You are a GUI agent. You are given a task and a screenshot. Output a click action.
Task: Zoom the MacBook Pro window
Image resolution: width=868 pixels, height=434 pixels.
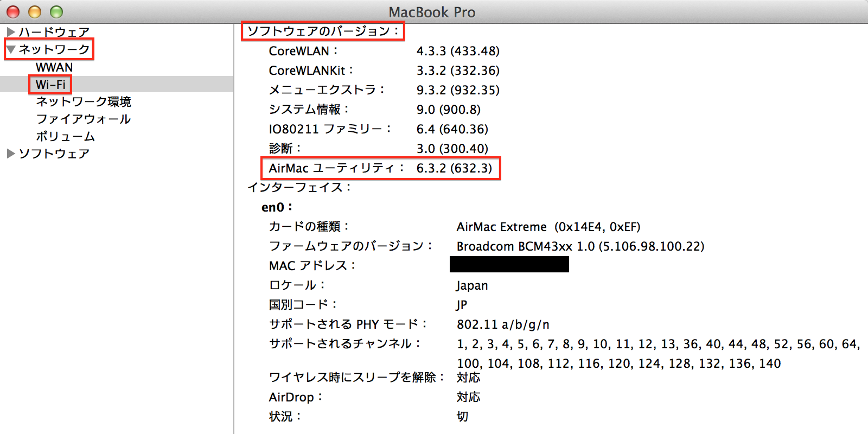coord(56,11)
